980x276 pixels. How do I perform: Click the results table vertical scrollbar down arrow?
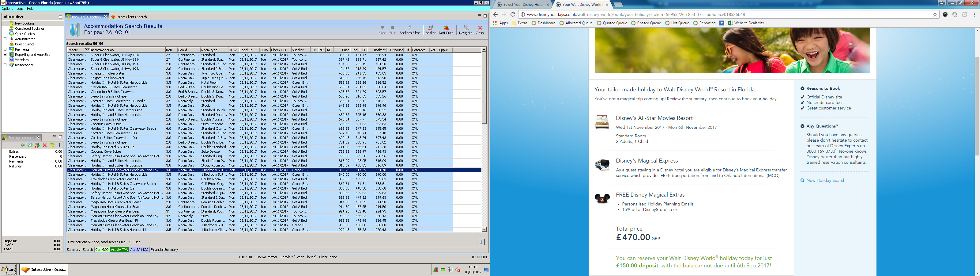tap(484, 229)
